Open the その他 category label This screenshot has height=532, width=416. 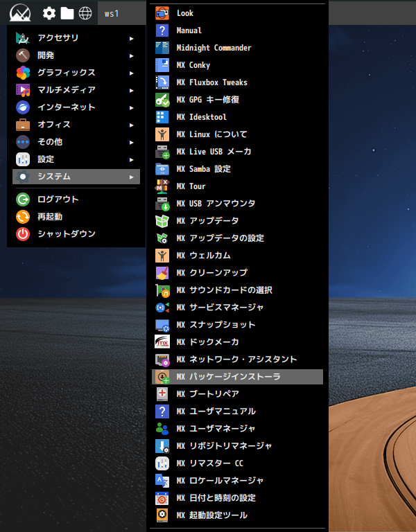(x=50, y=142)
